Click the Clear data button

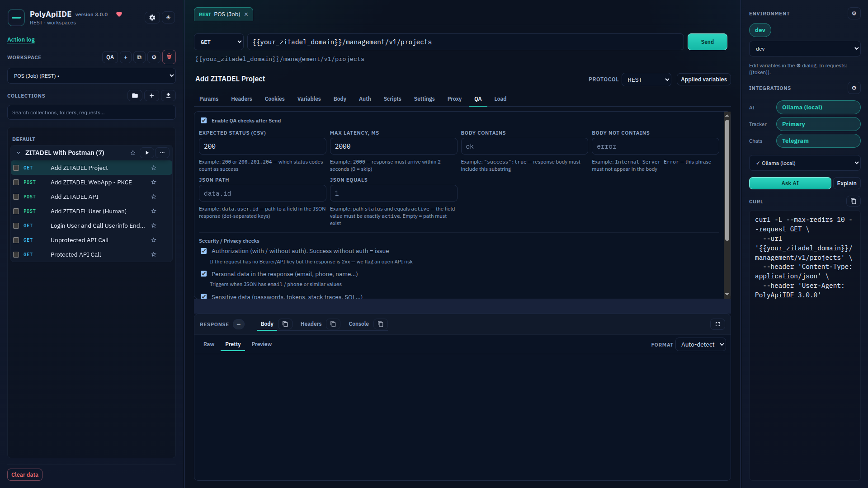(x=25, y=474)
